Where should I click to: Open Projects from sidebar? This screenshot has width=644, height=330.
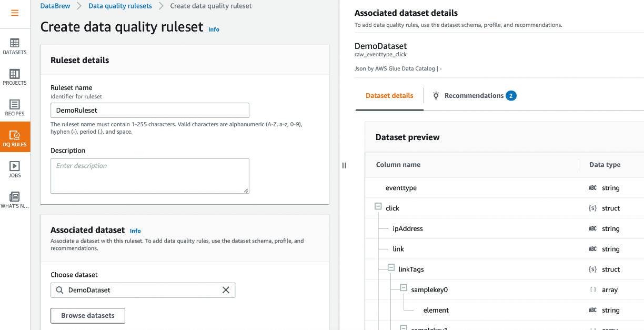coord(15,77)
